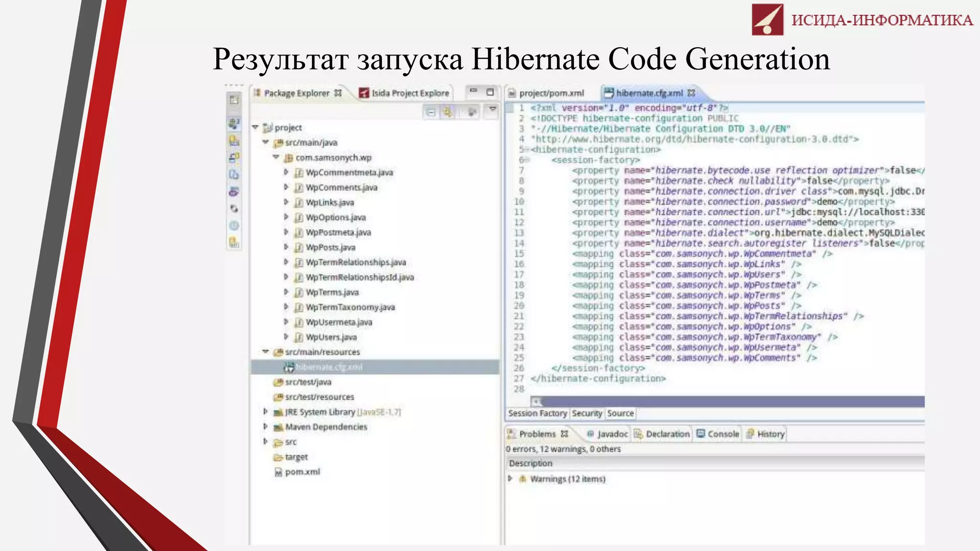Switch to Source editor page tab
Image resolution: width=980 pixels, height=551 pixels.
[620, 413]
